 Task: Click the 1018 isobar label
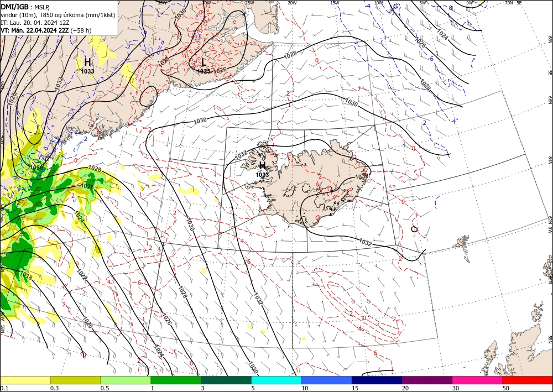(x=26, y=275)
